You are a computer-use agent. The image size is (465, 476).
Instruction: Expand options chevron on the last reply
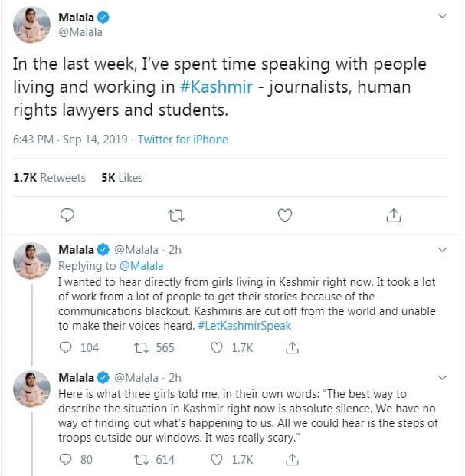tap(442, 376)
